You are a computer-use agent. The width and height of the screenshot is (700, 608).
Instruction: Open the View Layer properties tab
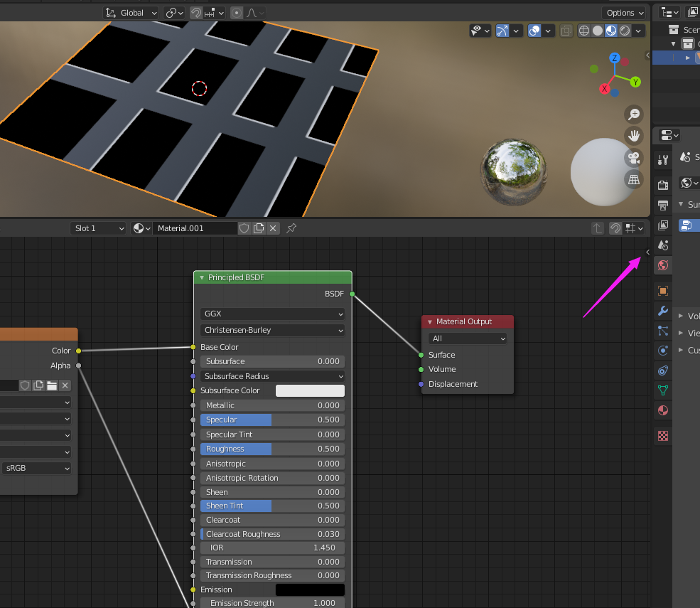pyautogui.click(x=663, y=225)
